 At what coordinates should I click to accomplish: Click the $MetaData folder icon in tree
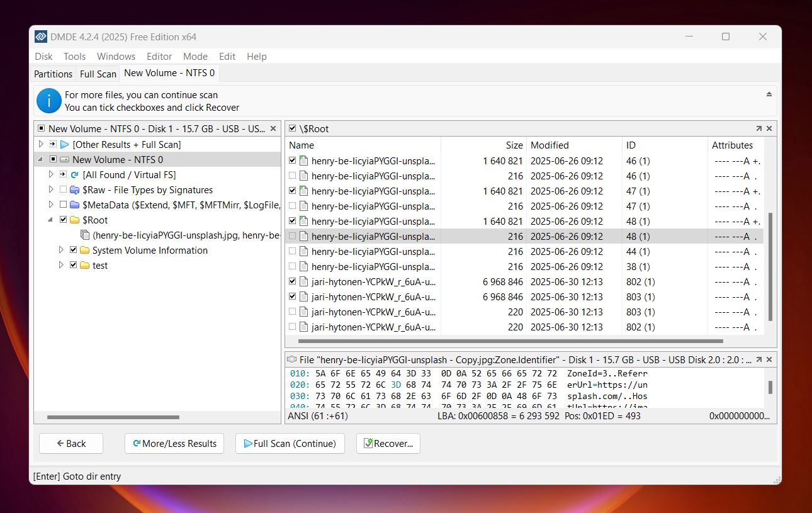pyautogui.click(x=74, y=205)
